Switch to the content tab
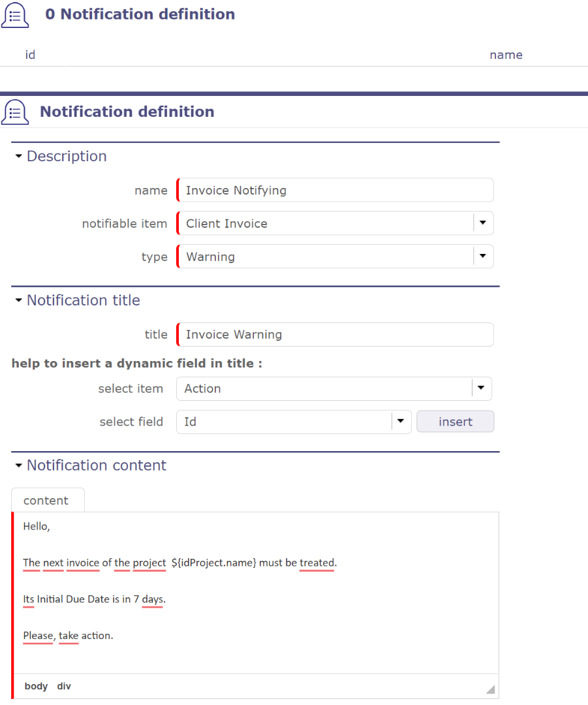Image resolution: width=588 pixels, height=705 pixels. tap(46, 501)
